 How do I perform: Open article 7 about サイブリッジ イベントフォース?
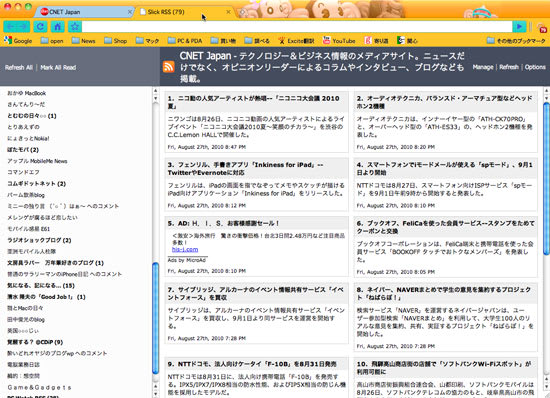255,294
